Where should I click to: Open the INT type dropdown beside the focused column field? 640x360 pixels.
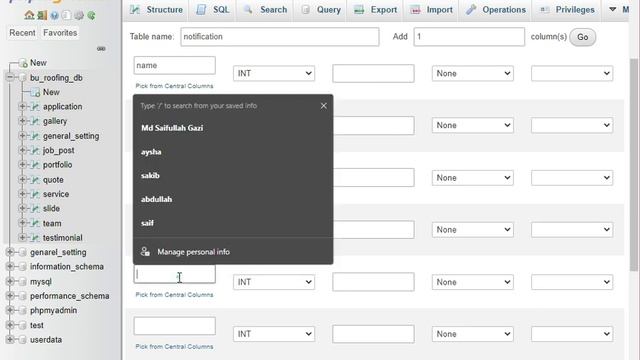274,282
